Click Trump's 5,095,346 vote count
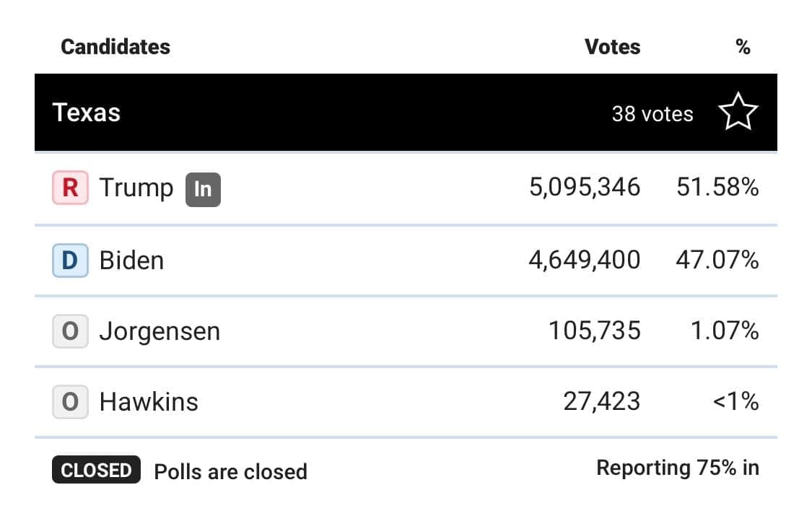Image resolution: width=812 pixels, height=529 pixels. [585, 187]
